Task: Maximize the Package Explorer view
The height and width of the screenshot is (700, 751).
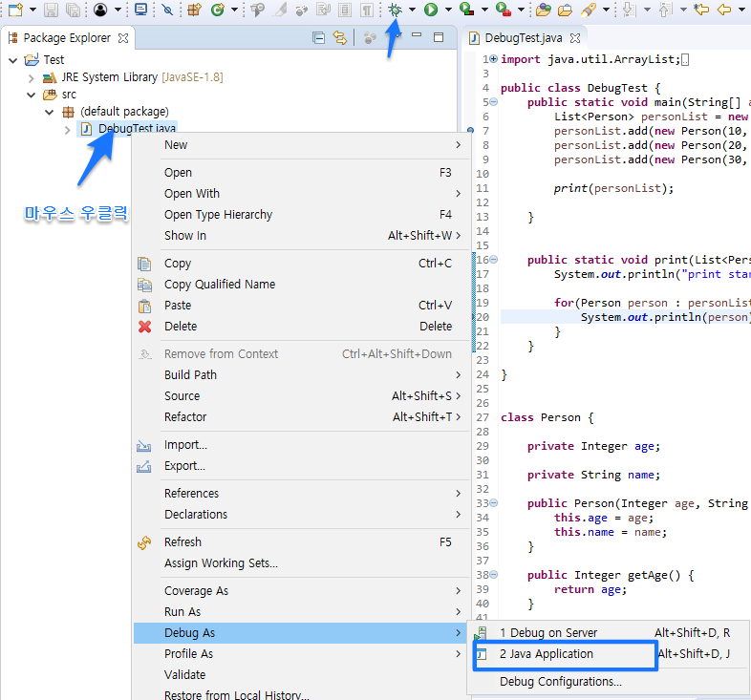Action: (x=439, y=37)
